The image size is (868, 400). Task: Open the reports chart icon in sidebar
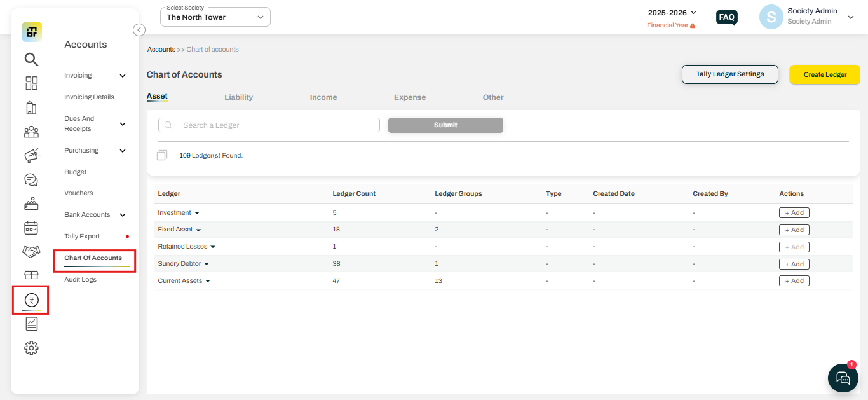tap(31, 324)
